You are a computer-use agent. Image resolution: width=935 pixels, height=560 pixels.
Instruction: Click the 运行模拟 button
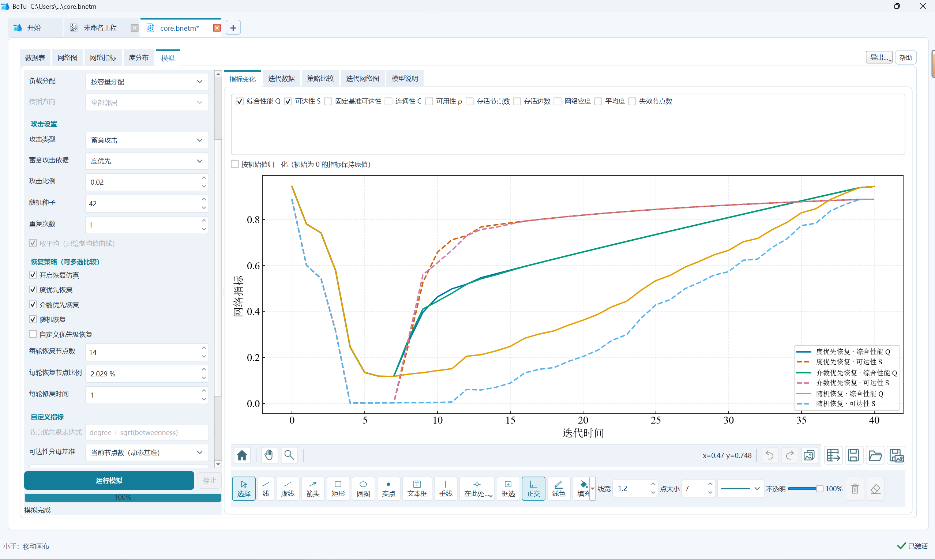coord(109,480)
